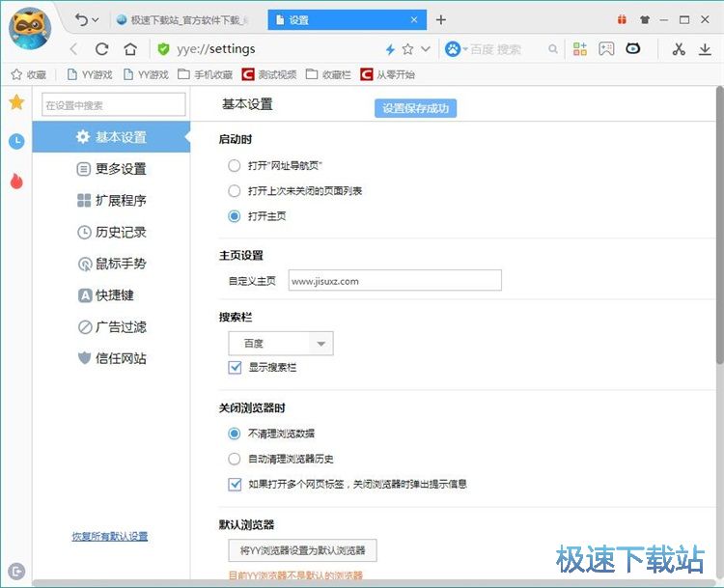Viewport: 724px width, 588px height.
Task: Open the 测试视频 bookmark
Action: 269,74
